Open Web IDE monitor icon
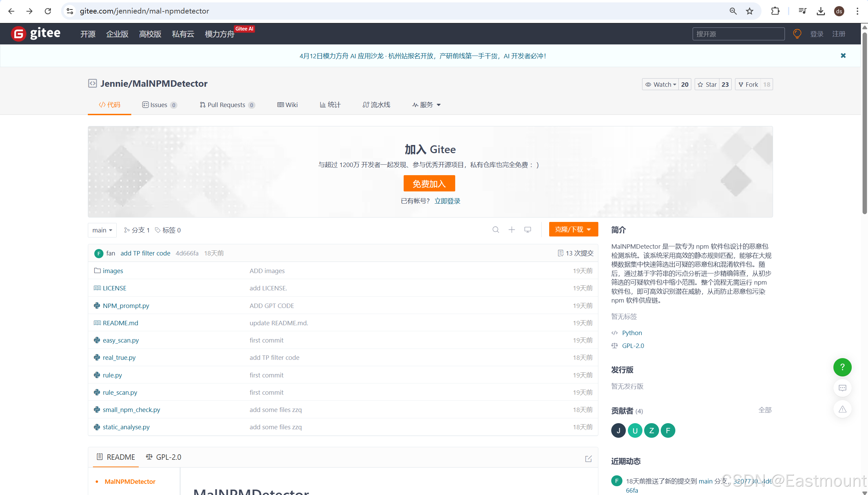This screenshot has height=495, width=868. 527,230
